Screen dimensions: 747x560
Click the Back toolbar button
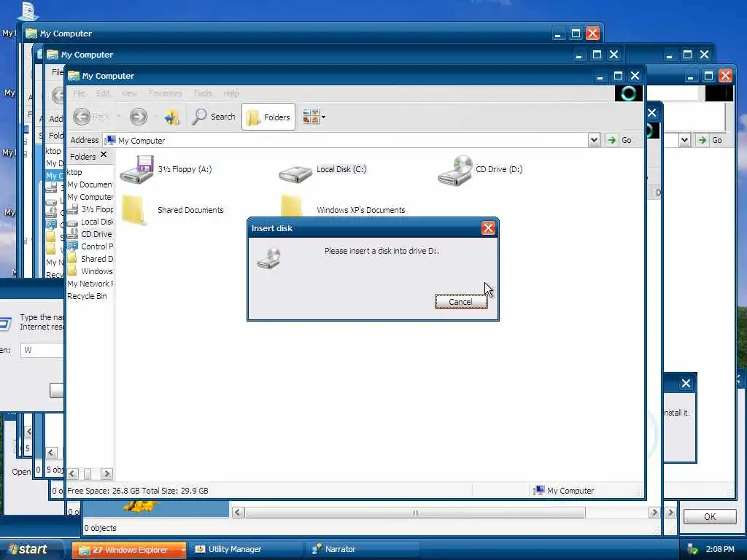tap(90, 116)
